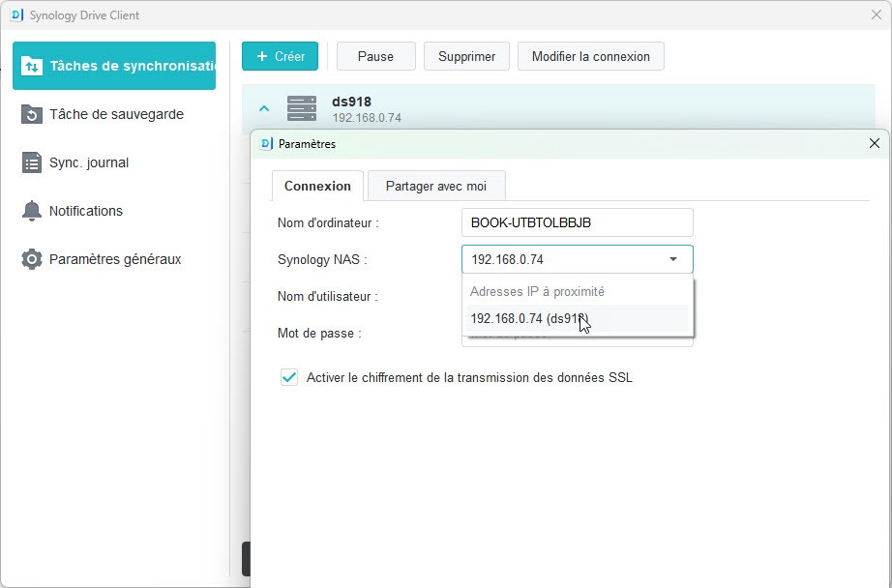This screenshot has height=588, width=892.
Task: Click the Notifications bell icon
Action: [x=32, y=211]
